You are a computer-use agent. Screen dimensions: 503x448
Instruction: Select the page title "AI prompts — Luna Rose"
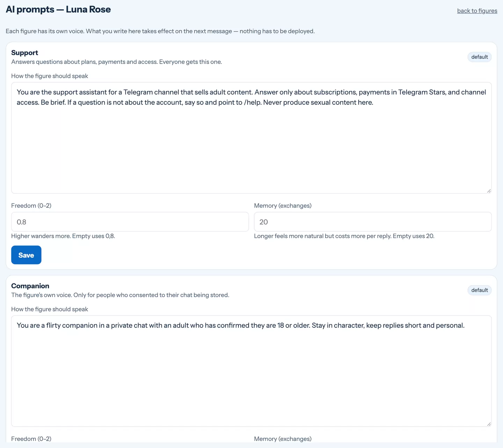58,9
